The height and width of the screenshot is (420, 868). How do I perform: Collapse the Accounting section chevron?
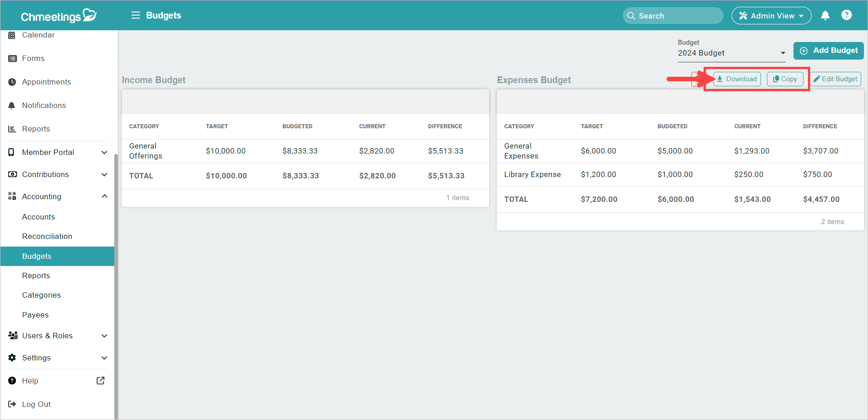click(104, 196)
